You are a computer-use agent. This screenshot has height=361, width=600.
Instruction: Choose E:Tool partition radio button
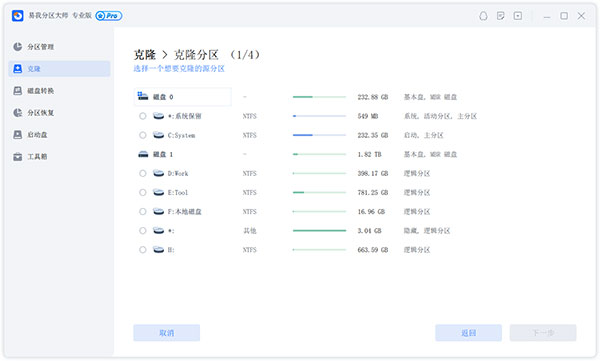click(x=143, y=192)
